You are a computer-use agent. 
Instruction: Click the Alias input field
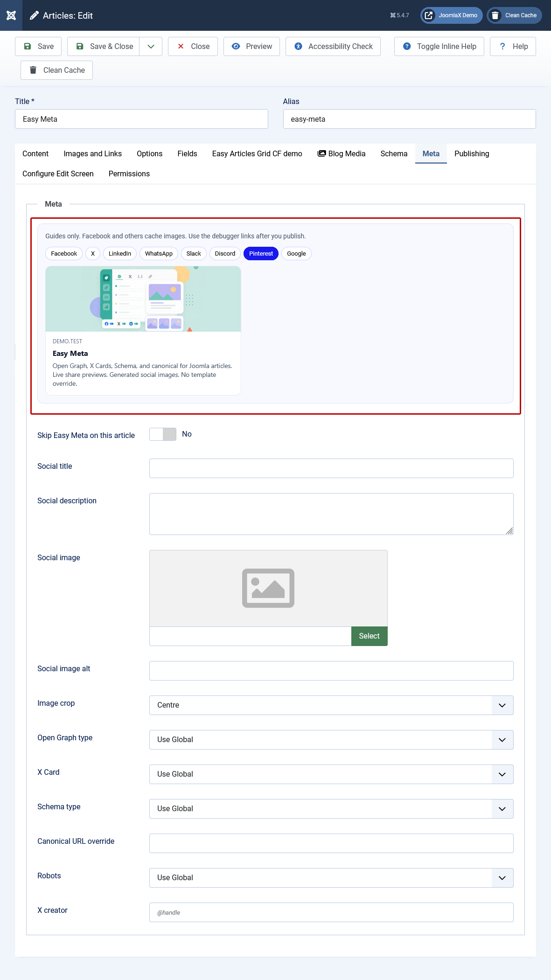coord(409,119)
